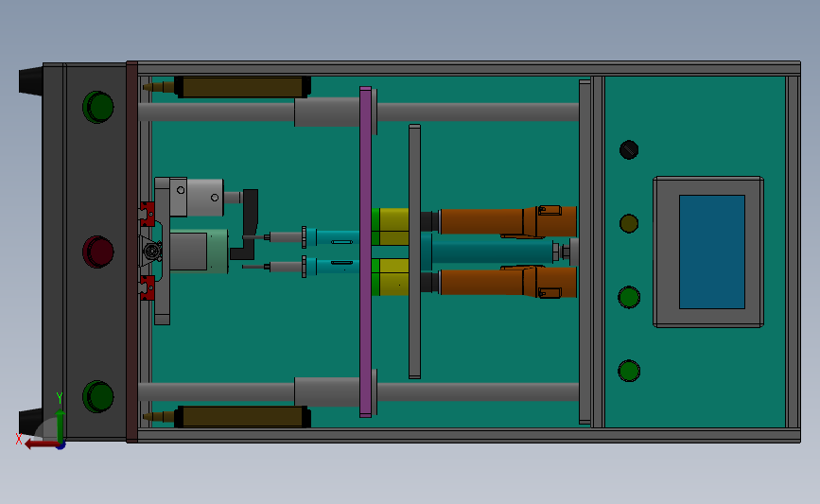The width and height of the screenshot is (820, 504).
Task: Select the lowest green button on the right panel
Action: 629,372
